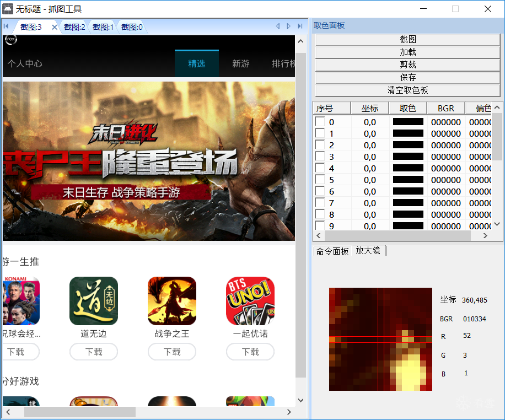Check the box for row 5
This screenshot has width=505, height=420.
pyautogui.click(x=320, y=180)
